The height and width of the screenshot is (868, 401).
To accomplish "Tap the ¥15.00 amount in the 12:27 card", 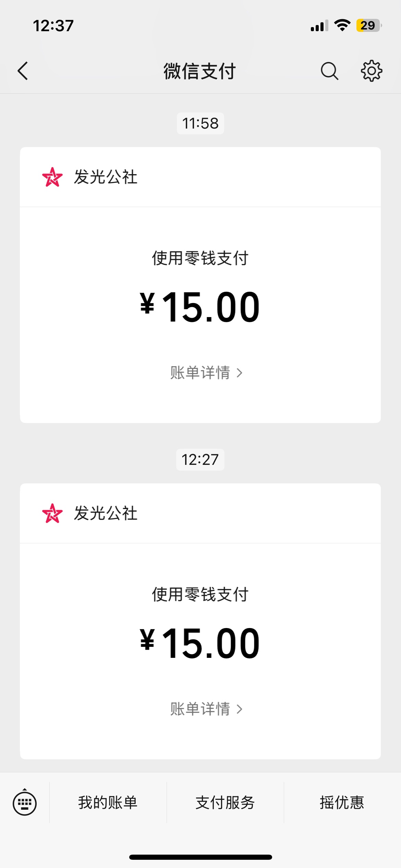I will point(200,643).
